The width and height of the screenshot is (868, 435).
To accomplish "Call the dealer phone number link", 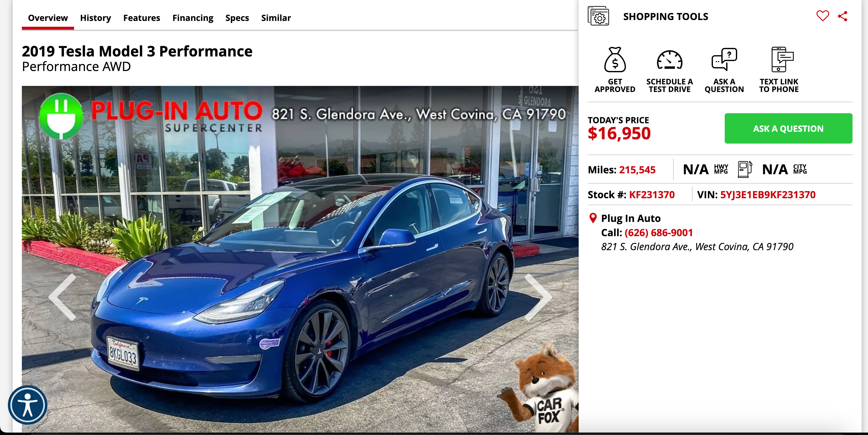I will [659, 233].
